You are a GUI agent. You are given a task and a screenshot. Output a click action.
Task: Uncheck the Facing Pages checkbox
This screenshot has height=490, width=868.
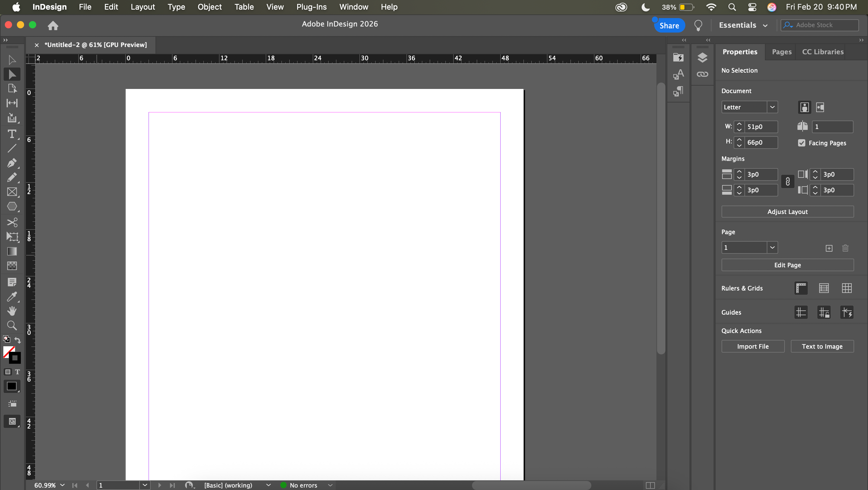(802, 143)
